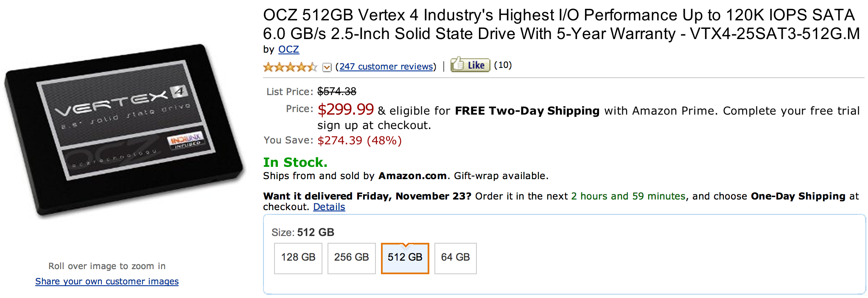Click the Vertex 4 SSD product image
The height and width of the screenshot is (298, 868).
[125, 129]
